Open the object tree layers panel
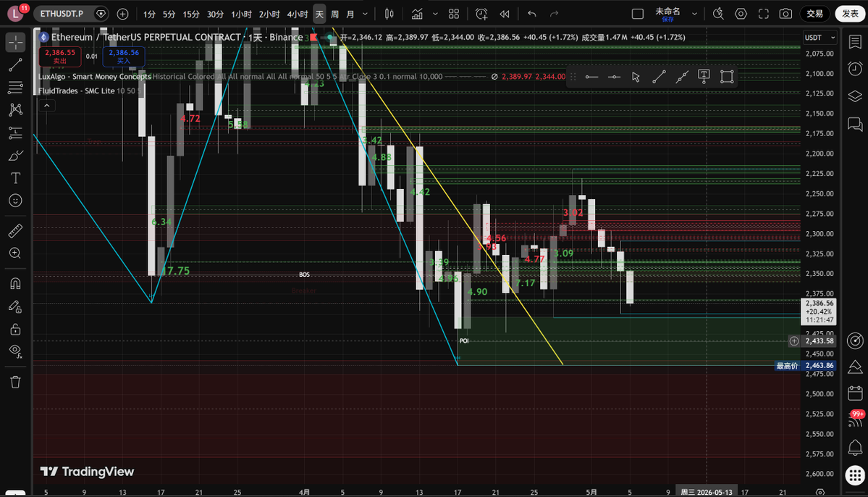The image size is (868, 497). click(x=855, y=96)
